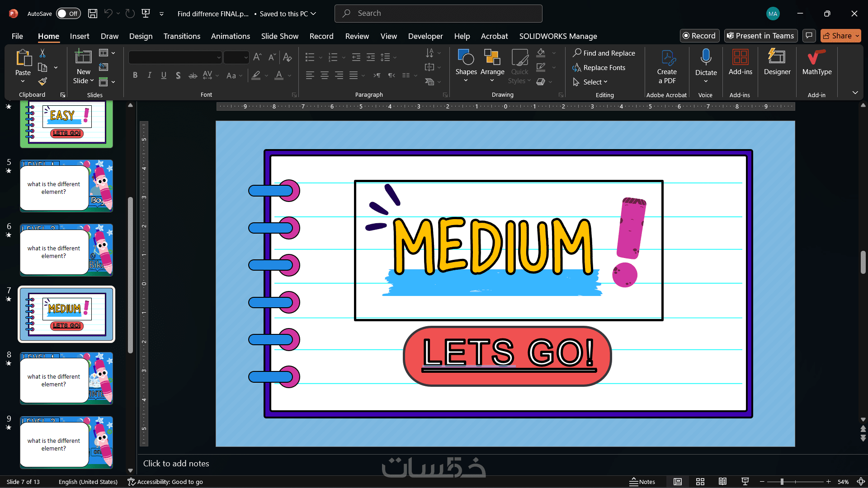Switch to the Animations tab
The image size is (868, 488).
tap(230, 36)
